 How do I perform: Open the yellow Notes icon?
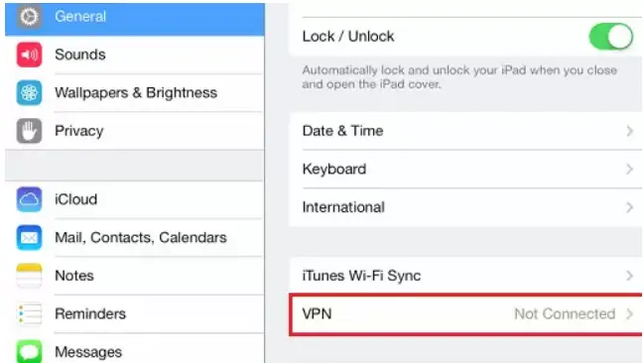pos(29,276)
